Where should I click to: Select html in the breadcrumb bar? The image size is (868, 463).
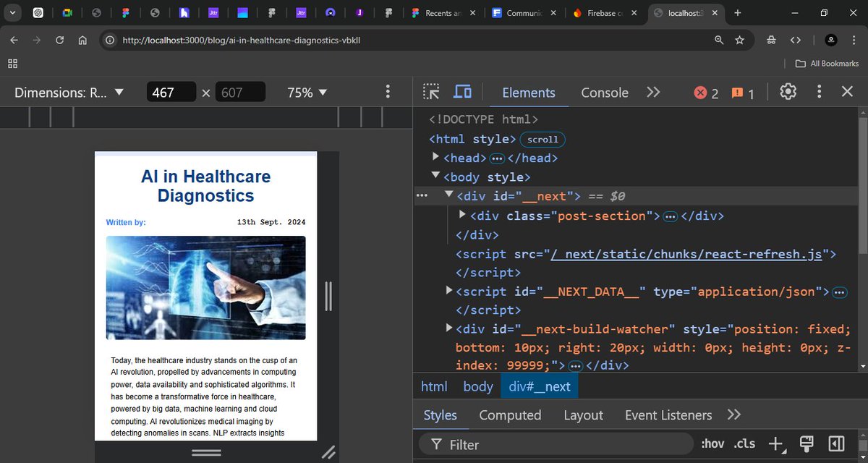(x=434, y=386)
